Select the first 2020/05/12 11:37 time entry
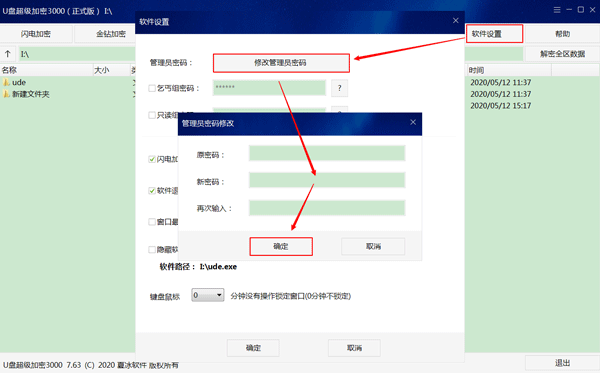 (x=501, y=82)
